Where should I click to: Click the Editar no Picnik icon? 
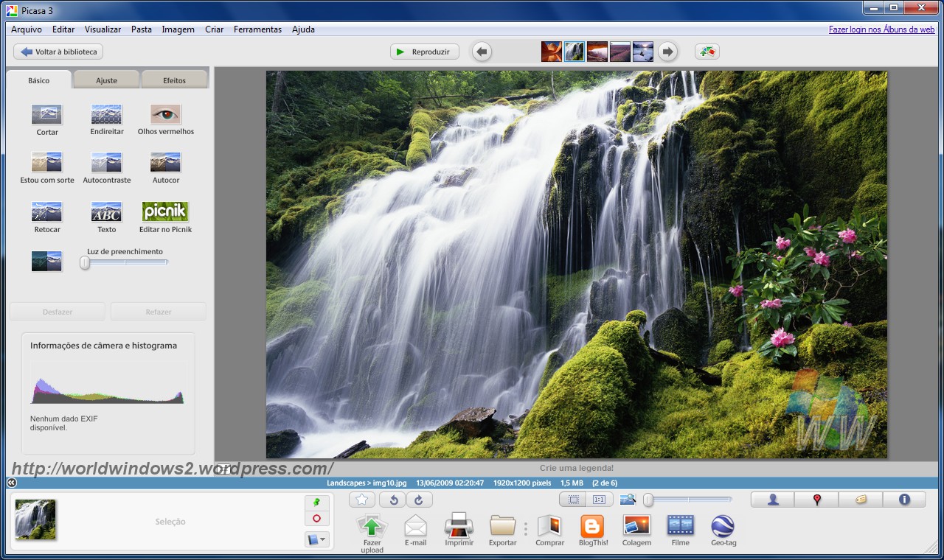pos(165,212)
